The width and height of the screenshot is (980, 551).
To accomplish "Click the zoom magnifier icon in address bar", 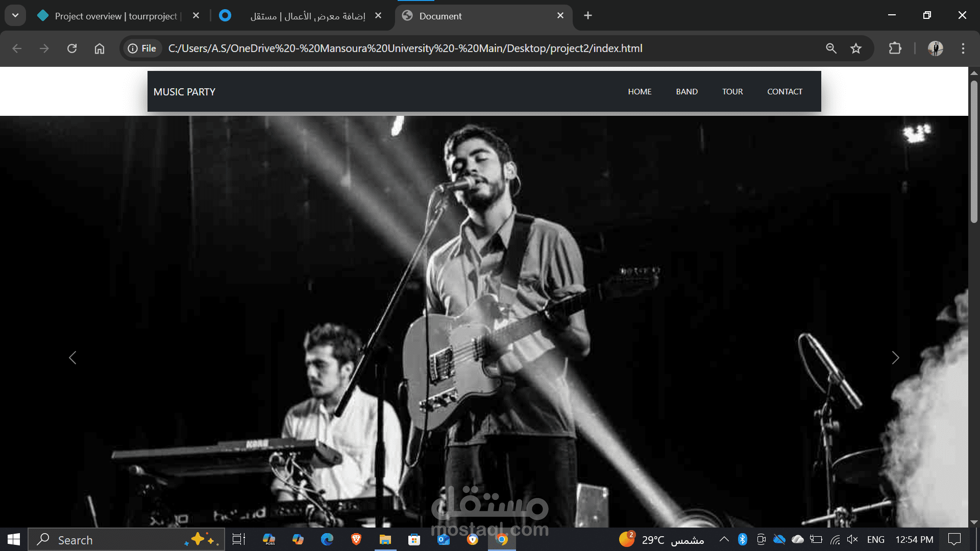I will (x=831, y=48).
